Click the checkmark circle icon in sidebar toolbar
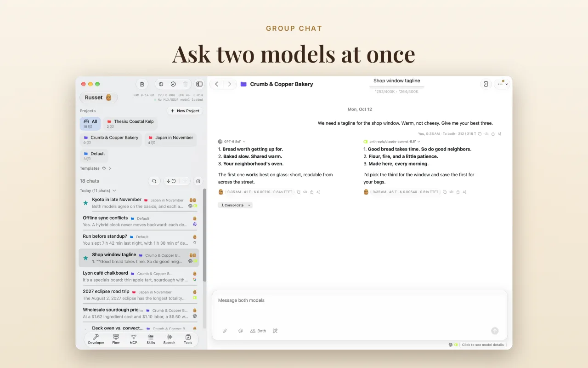The width and height of the screenshot is (588, 368). tap(173, 84)
